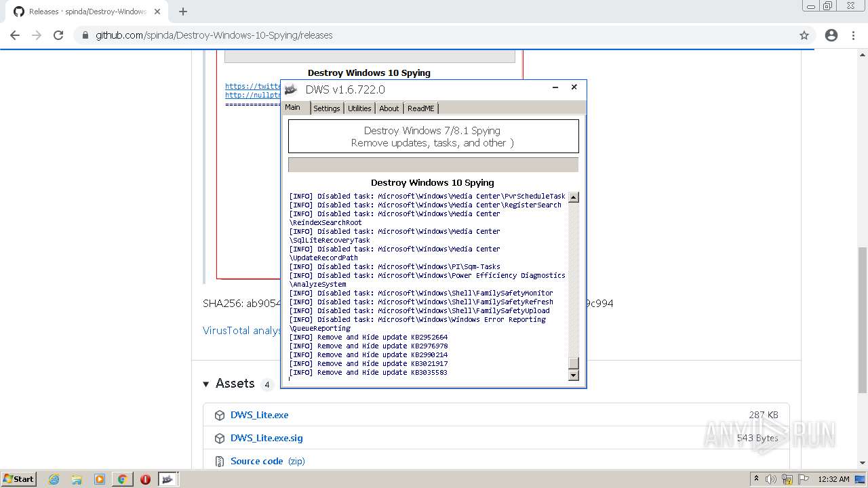Launch Internet Explorer from taskbar
This screenshot has width=868, height=488.
pos(54,479)
